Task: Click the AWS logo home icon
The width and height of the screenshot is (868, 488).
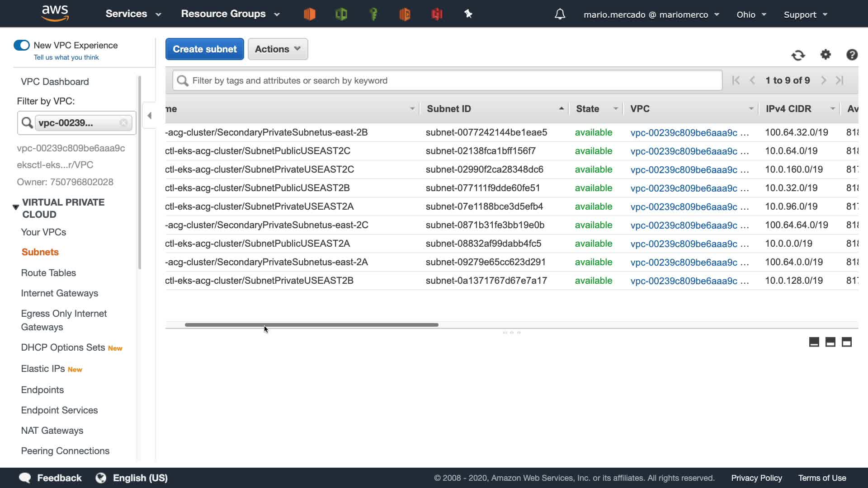Action: (x=55, y=14)
